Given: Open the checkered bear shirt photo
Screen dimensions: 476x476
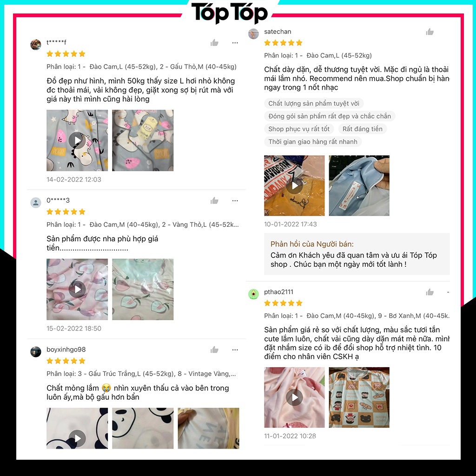Looking at the screenshot, I should pos(359,397).
